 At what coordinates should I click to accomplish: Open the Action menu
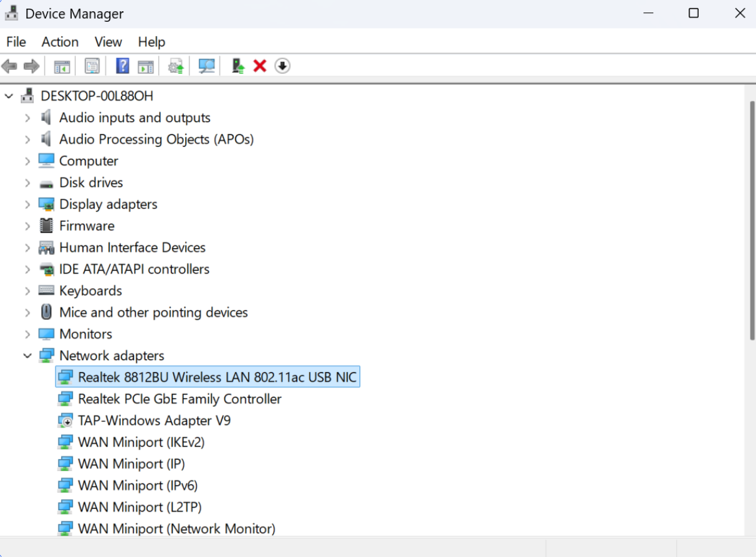coord(60,42)
